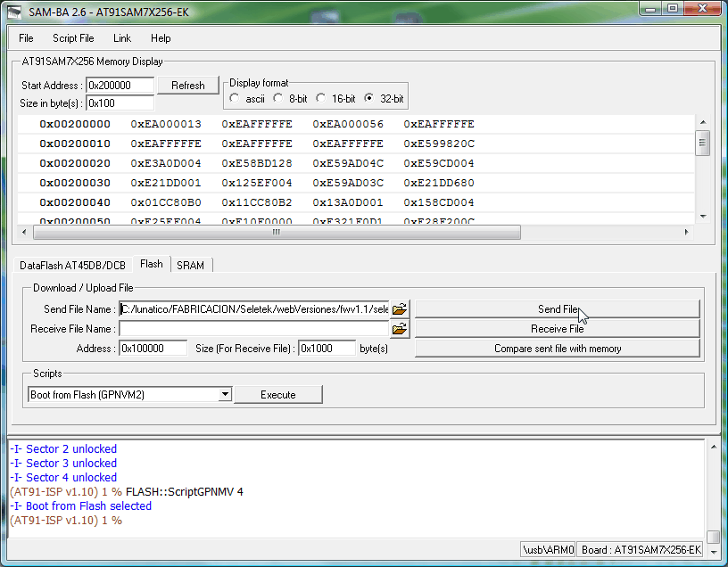Click the SAM-BA title bar application icon

[14, 12]
